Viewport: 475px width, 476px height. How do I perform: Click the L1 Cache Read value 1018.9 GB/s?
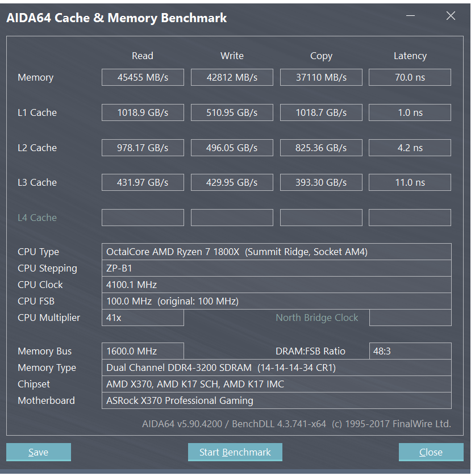143,112
